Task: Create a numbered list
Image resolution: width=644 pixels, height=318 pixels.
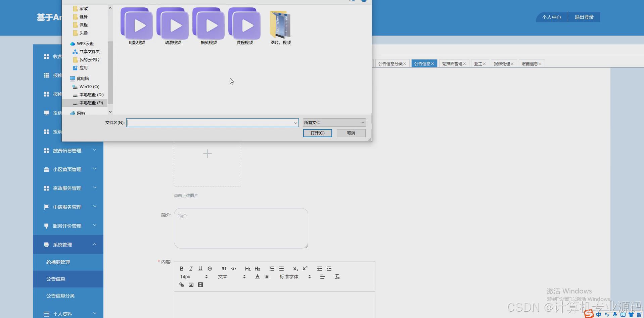Action: [272, 269]
